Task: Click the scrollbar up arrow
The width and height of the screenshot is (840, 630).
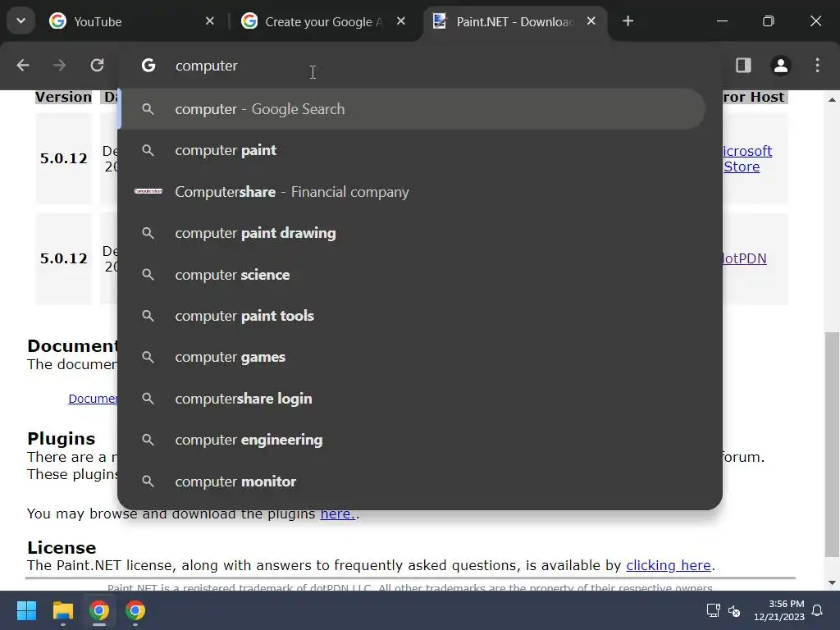Action: [832, 99]
